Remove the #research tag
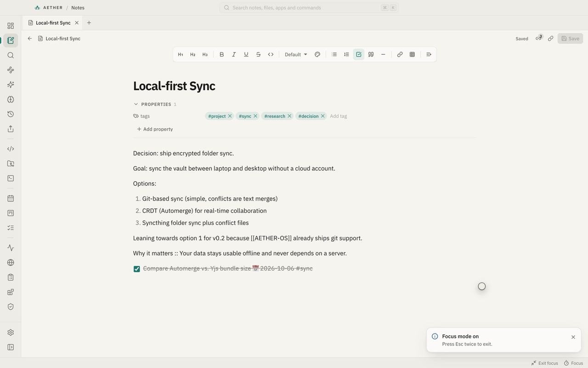The height and width of the screenshot is (368, 588). [289, 116]
